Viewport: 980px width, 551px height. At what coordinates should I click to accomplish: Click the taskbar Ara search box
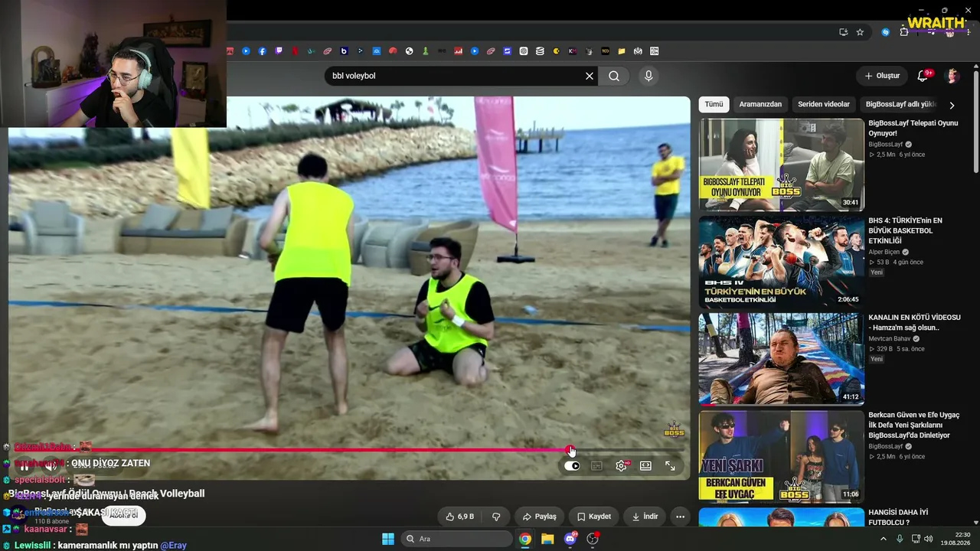(x=457, y=539)
